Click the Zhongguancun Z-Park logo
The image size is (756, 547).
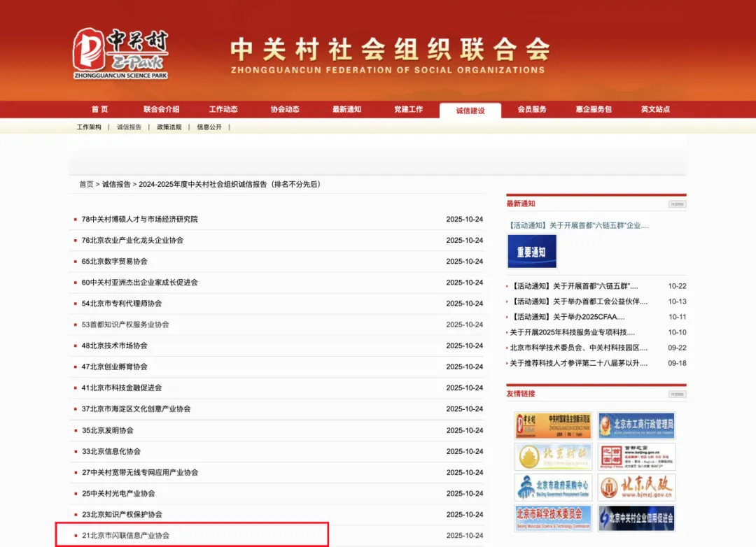point(120,53)
